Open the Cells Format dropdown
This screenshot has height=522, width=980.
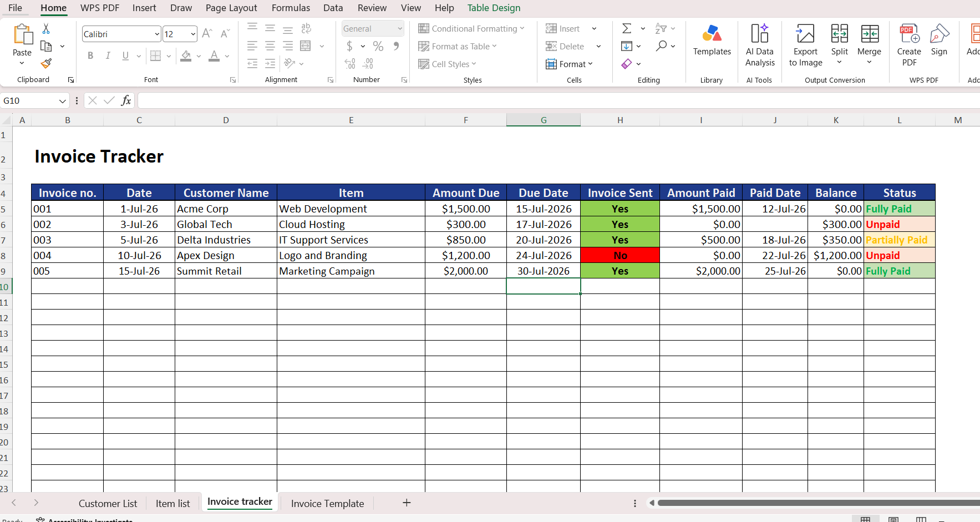569,64
